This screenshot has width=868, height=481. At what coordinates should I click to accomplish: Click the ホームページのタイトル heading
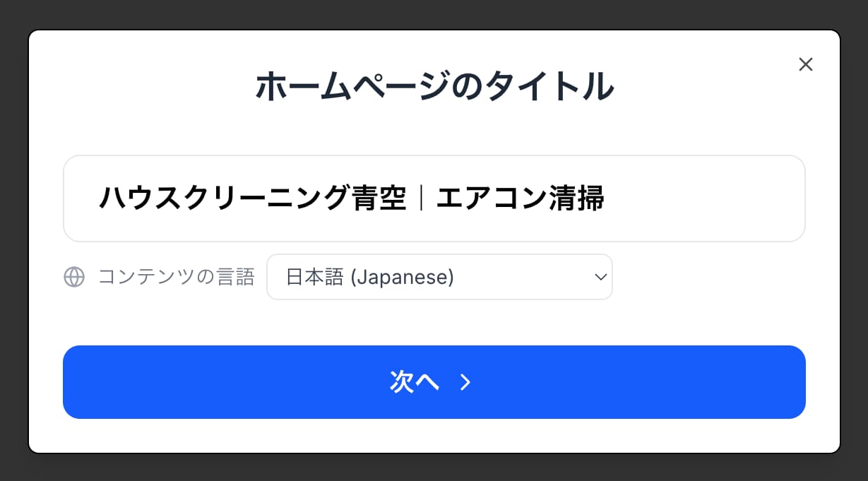[434, 86]
